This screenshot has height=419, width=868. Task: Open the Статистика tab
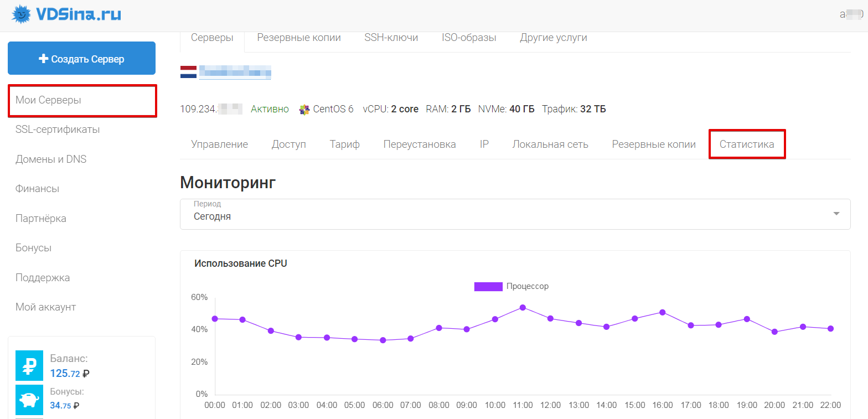pyautogui.click(x=747, y=144)
